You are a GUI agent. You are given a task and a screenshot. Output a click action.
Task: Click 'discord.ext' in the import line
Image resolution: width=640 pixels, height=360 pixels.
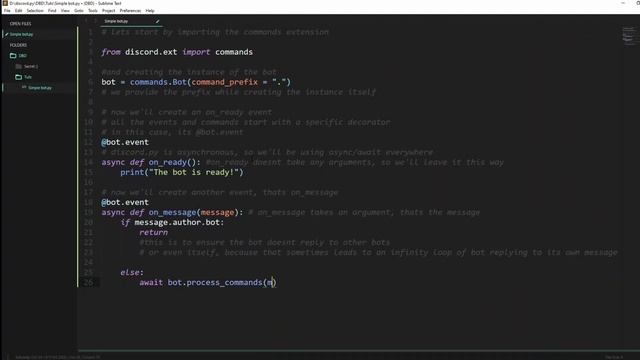151,52
